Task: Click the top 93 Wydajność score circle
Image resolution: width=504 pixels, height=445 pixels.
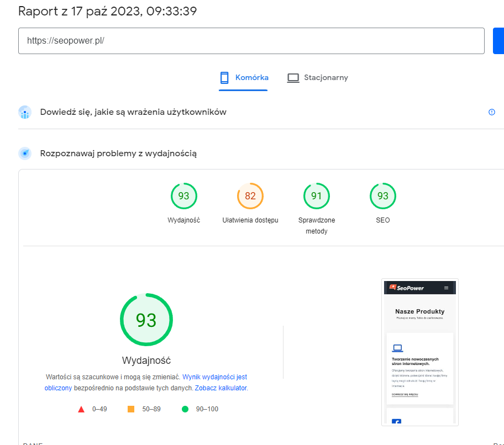Action: click(183, 196)
